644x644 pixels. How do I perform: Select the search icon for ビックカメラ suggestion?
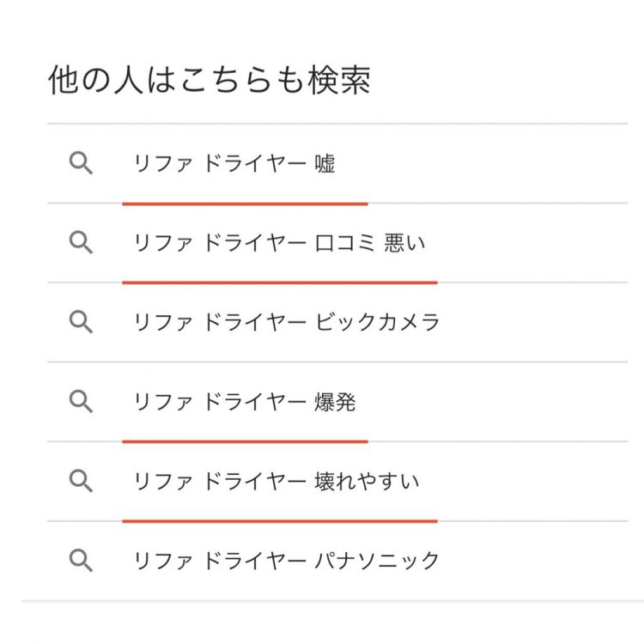point(81,322)
